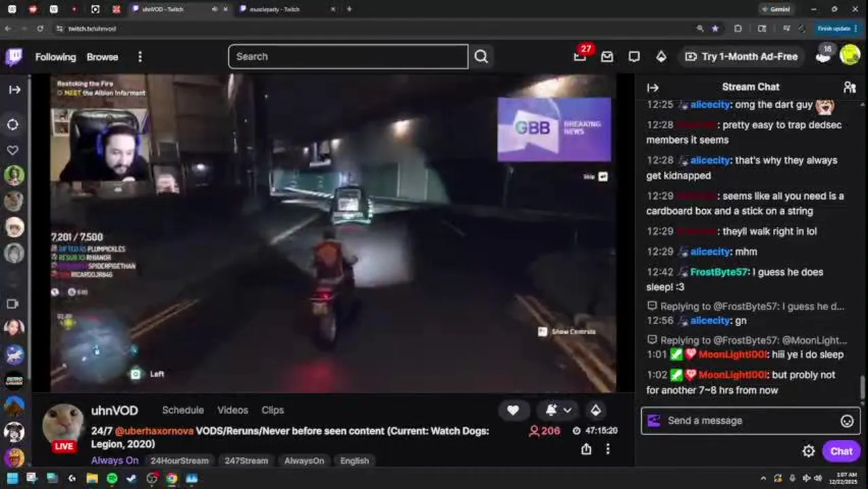Open Whispers envelope icon
Image resolution: width=868 pixels, height=489 pixels.
click(607, 56)
